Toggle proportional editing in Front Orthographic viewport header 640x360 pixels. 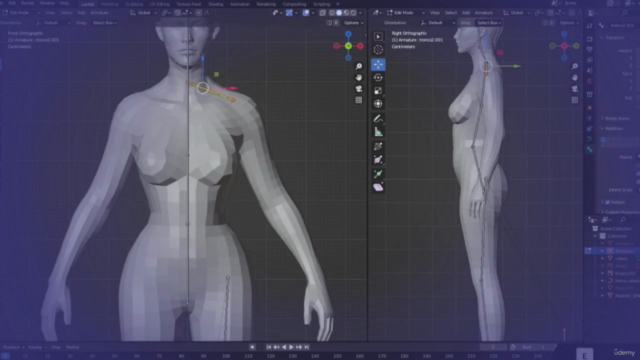(x=199, y=13)
